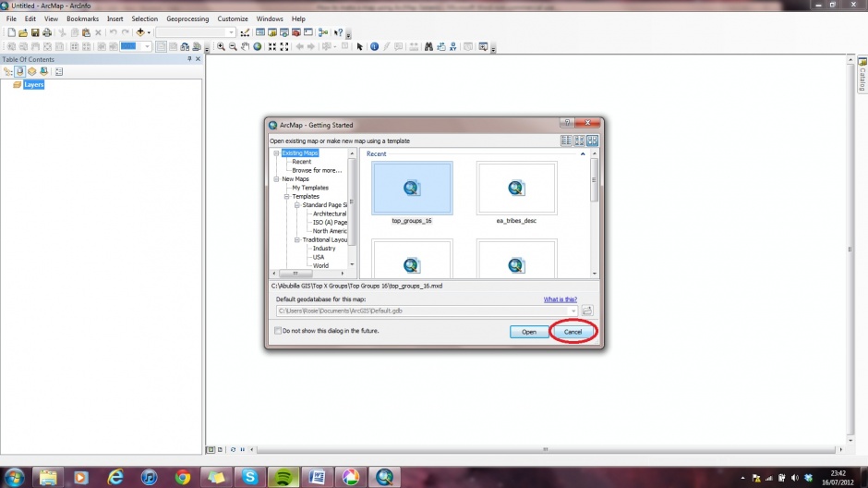The width and height of the screenshot is (868, 488).
Task: Toggle Data View at map bottom
Action: (x=211, y=450)
